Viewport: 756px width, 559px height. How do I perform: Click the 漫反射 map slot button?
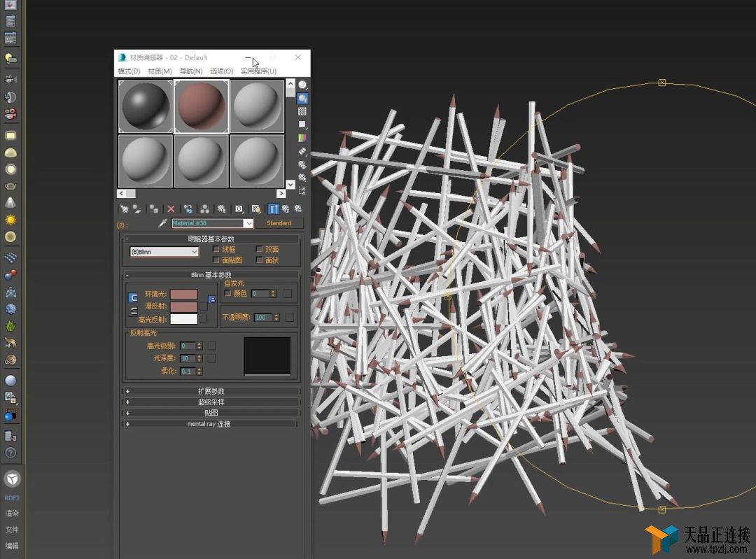[x=204, y=306]
